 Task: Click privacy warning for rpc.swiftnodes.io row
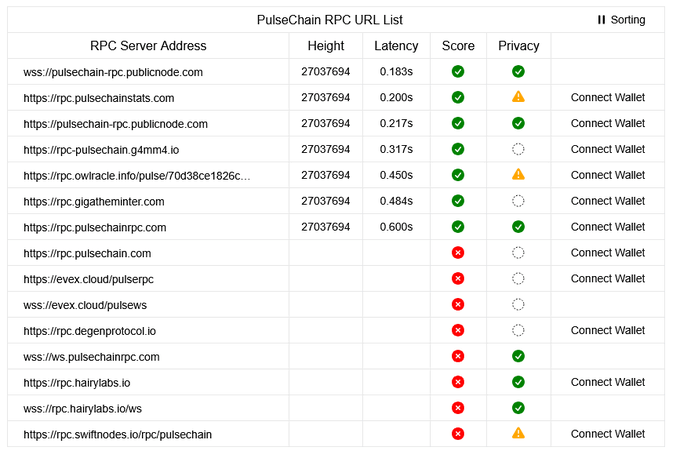[x=518, y=433]
